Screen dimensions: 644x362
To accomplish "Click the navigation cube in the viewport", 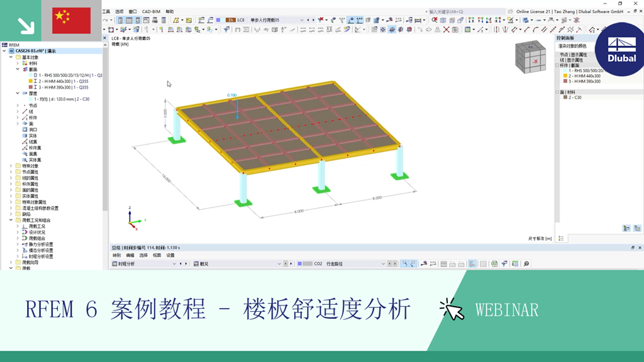I will (531, 60).
